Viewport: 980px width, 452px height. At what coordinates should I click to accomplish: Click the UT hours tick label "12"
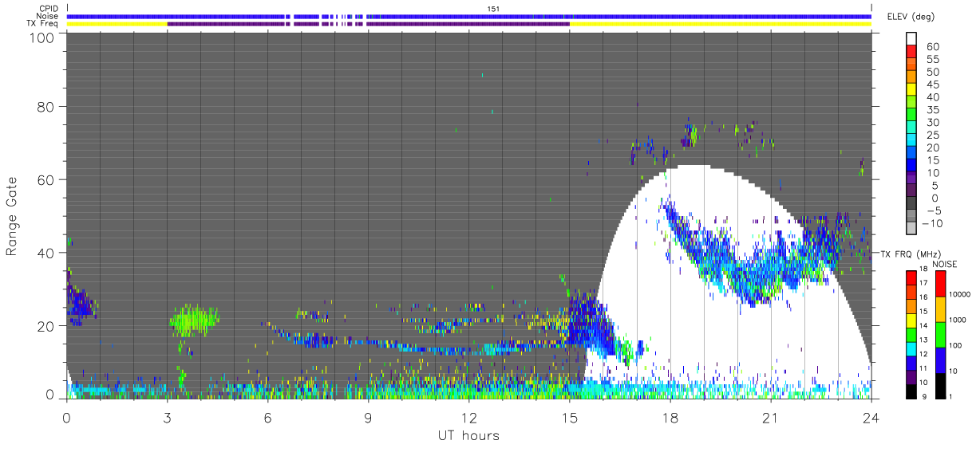(468, 417)
